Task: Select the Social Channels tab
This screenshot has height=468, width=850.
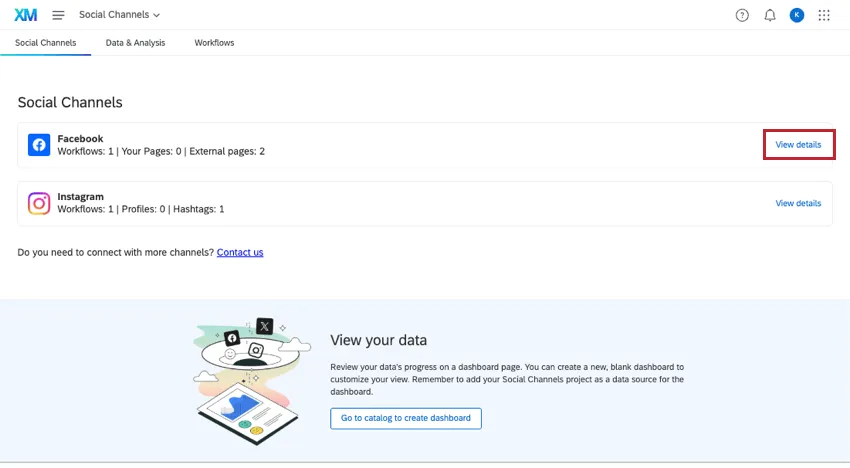Action: (45, 43)
